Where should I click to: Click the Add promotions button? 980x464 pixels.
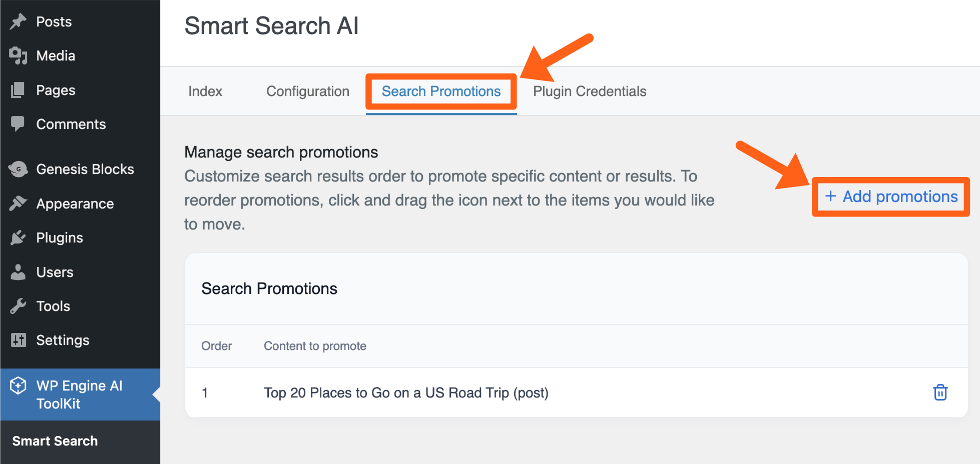pos(891,196)
